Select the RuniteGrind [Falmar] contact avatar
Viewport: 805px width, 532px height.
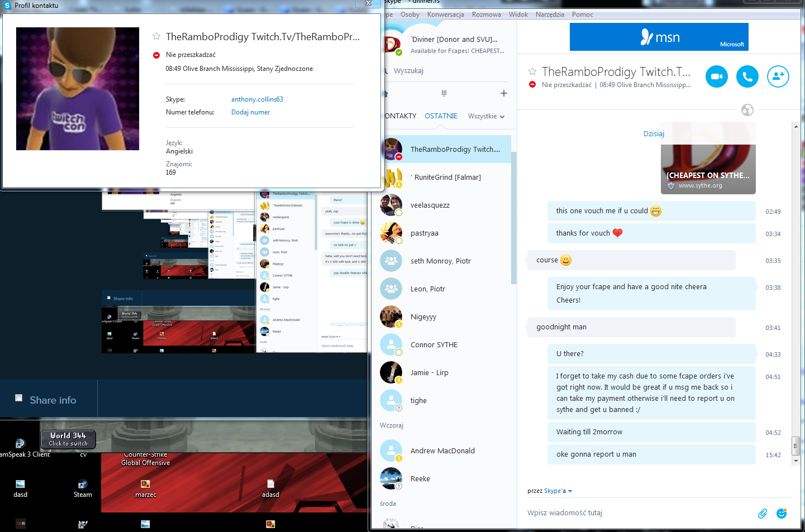point(392,178)
